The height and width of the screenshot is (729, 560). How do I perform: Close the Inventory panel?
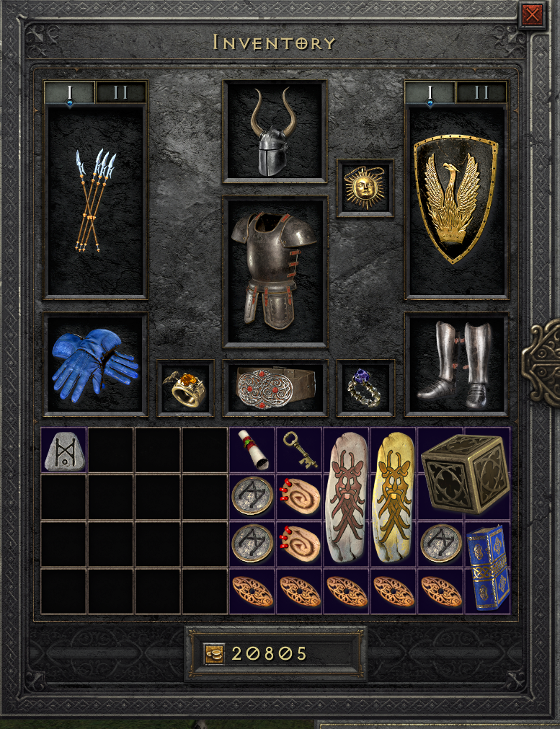[x=532, y=15]
